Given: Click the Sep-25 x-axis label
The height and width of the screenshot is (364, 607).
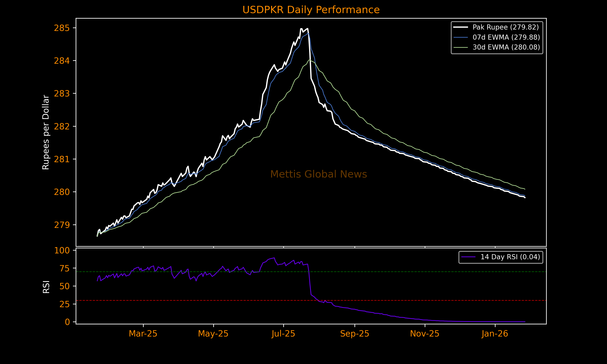Looking at the screenshot, I should pyautogui.click(x=354, y=334).
